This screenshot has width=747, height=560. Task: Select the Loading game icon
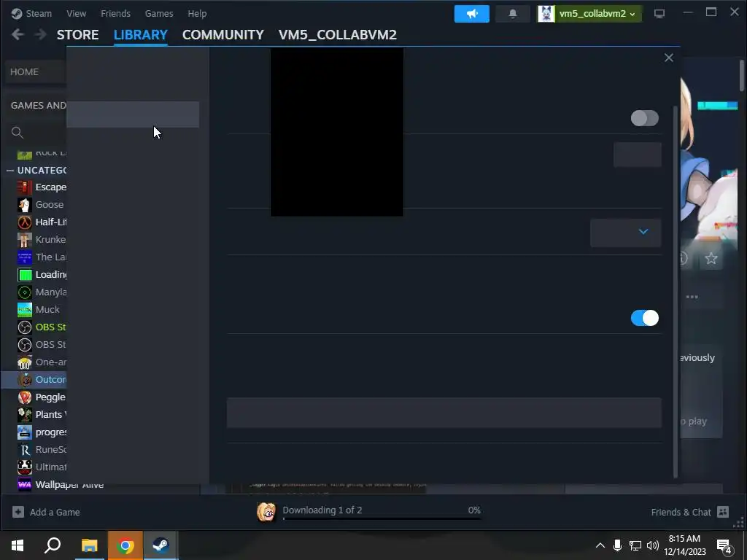tap(25, 275)
